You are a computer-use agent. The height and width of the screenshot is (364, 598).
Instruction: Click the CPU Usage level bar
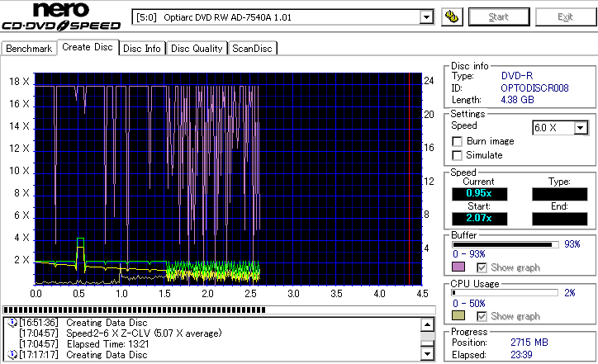point(505,293)
